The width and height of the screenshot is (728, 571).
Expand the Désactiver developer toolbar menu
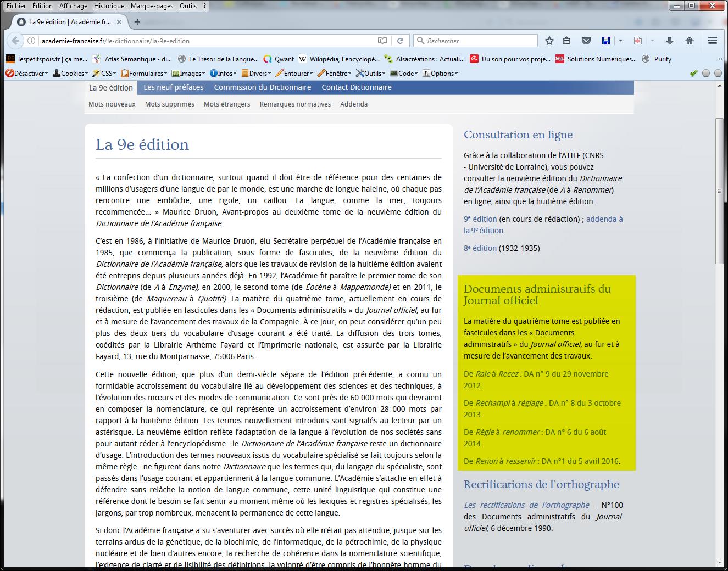tap(27, 74)
